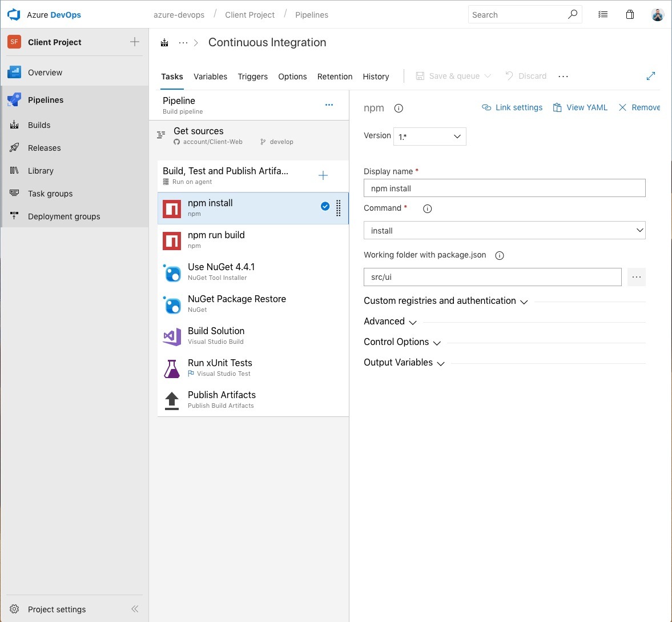Image resolution: width=672 pixels, height=622 pixels.
Task: Open Project settings in the sidebar
Action: (x=57, y=609)
